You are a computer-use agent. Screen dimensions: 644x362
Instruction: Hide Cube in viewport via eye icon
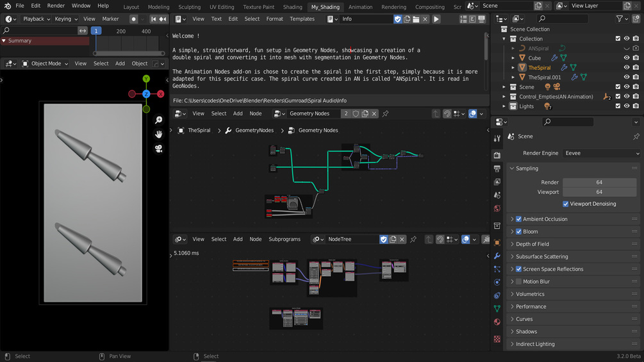coord(627,58)
